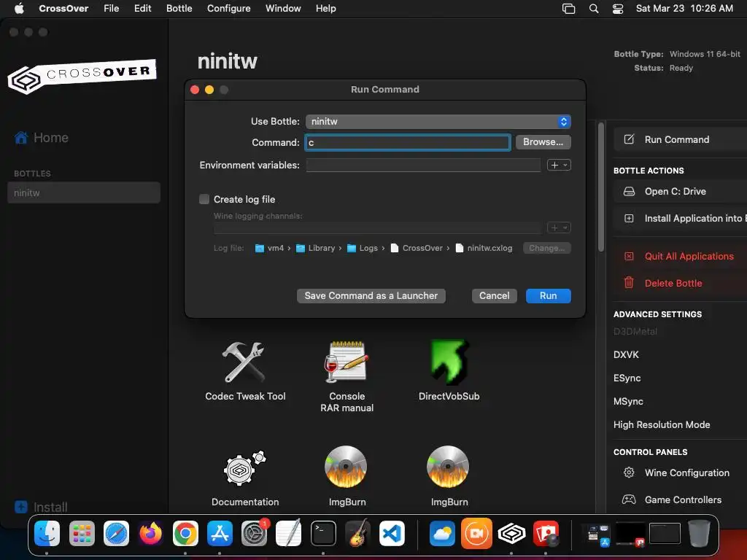
Task: Open the weather cloud app in the dock
Action: pyautogui.click(x=442, y=533)
